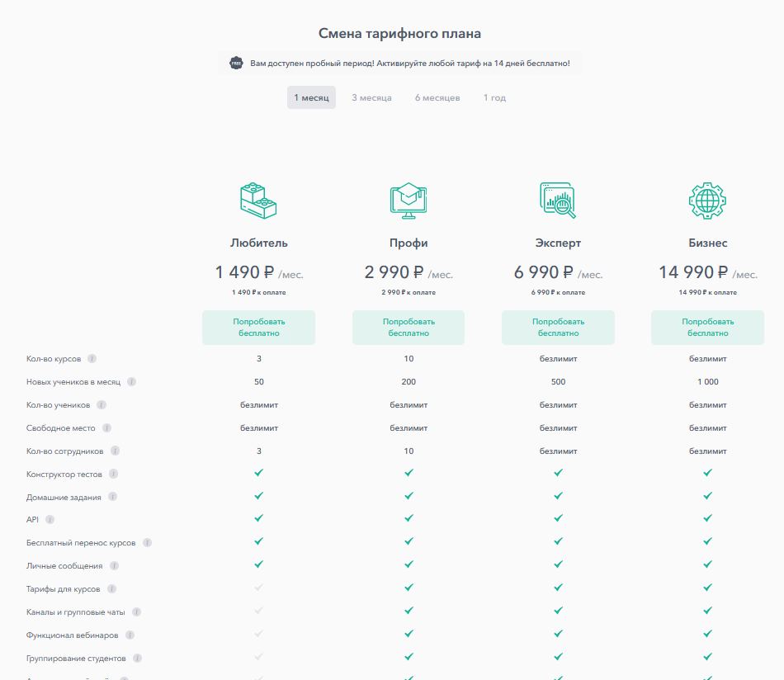Show info tooltip for Конструктор тестов

pyautogui.click(x=113, y=475)
